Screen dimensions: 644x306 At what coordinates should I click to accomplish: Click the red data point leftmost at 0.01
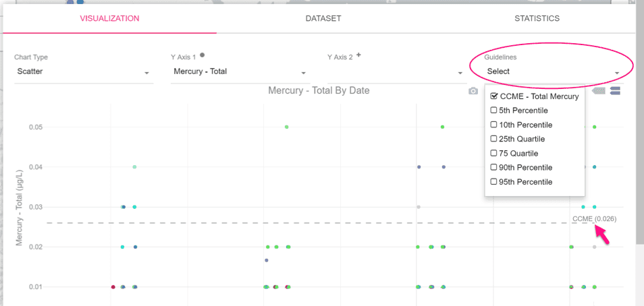pyautogui.click(x=113, y=286)
